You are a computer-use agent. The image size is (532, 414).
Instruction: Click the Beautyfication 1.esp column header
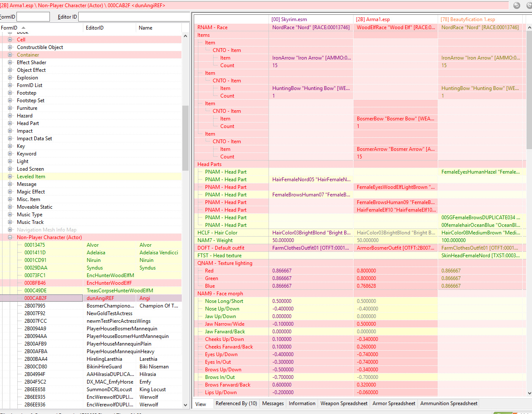pyautogui.click(x=467, y=19)
